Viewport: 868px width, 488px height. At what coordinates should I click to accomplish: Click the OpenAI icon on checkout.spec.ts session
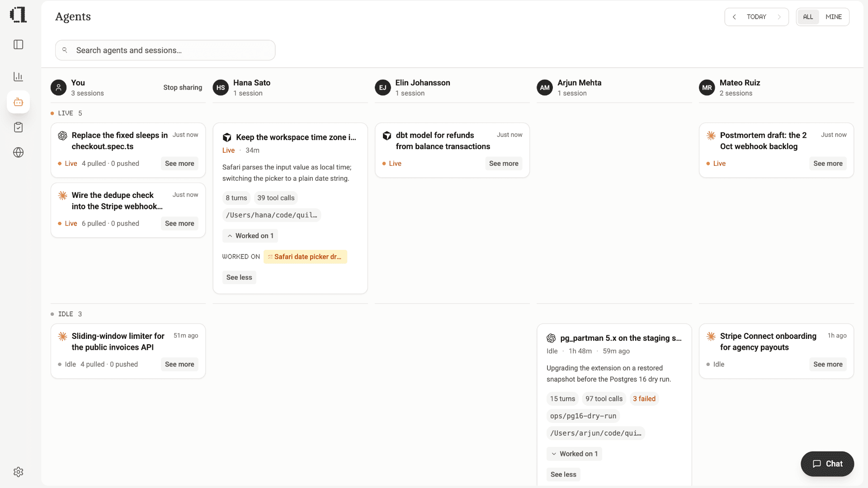[63, 136]
